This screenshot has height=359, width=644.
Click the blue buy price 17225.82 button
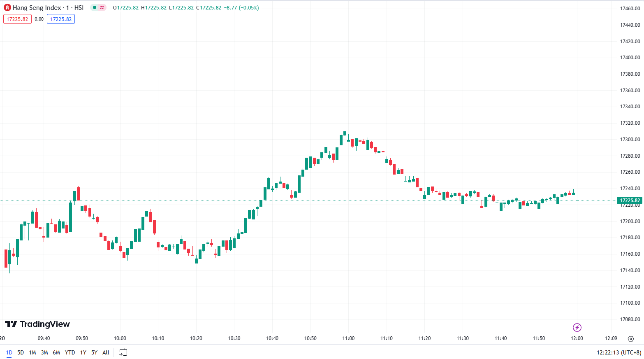click(x=61, y=19)
